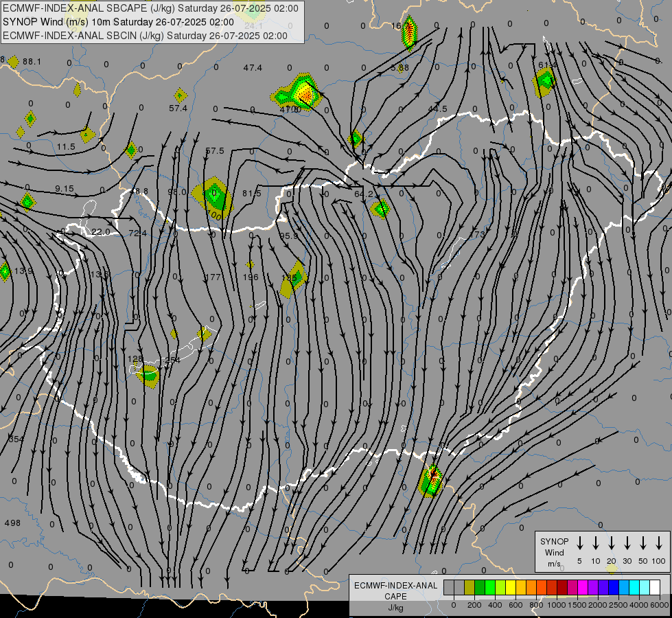Screen dimensions: 672x618
Task: Select the olive swatch in the CAPE legend
Action: (x=470, y=588)
